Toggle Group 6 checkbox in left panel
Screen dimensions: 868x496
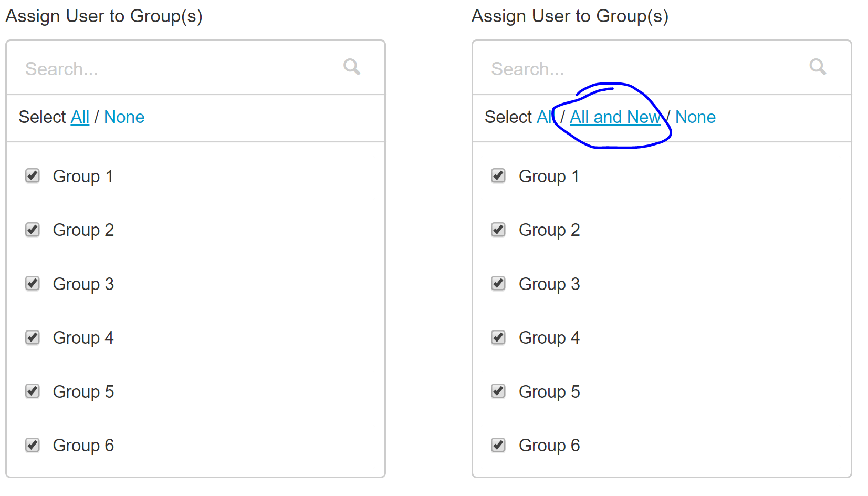tap(33, 445)
